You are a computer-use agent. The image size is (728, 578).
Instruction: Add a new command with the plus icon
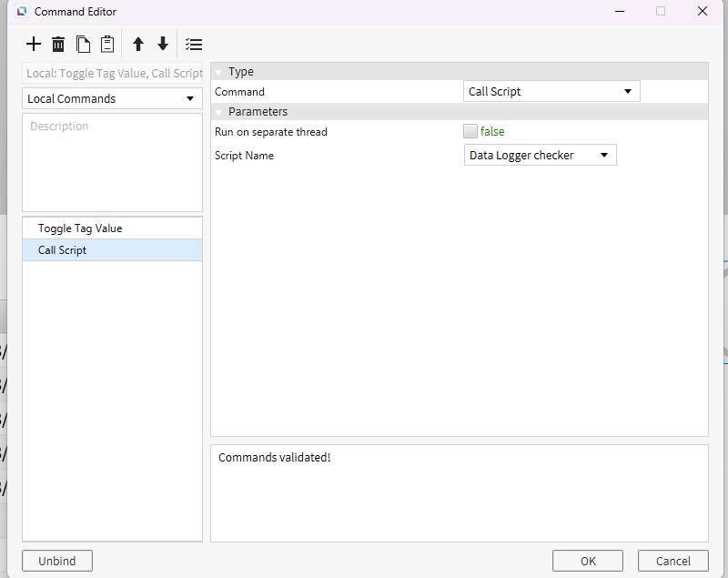pyautogui.click(x=34, y=45)
